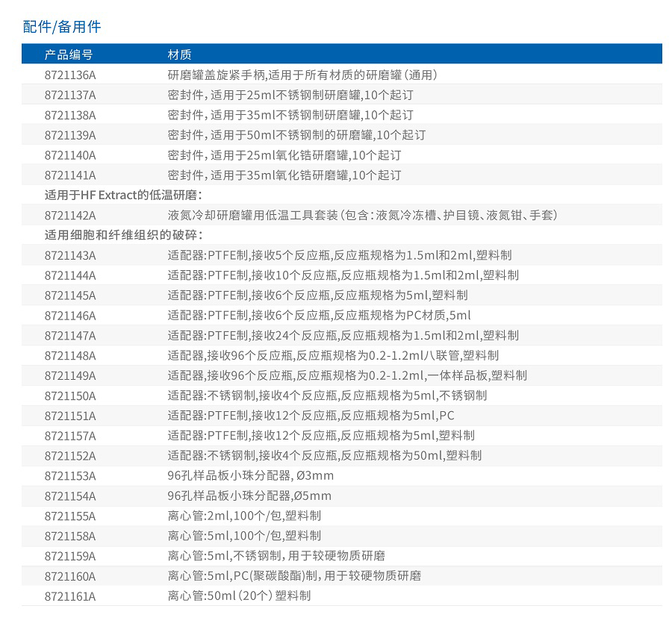Select product number 8721154A

pyautogui.click(x=70, y=496)
